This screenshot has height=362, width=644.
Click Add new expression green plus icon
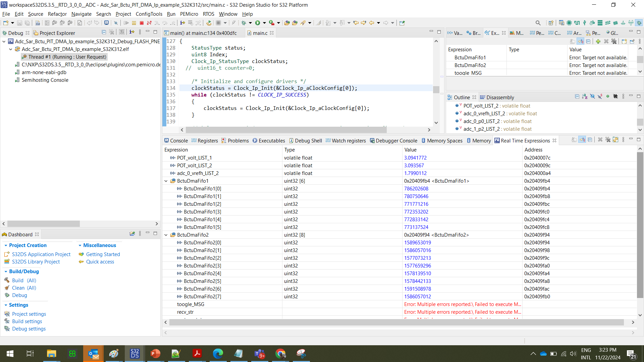click(x=598, y=41)
